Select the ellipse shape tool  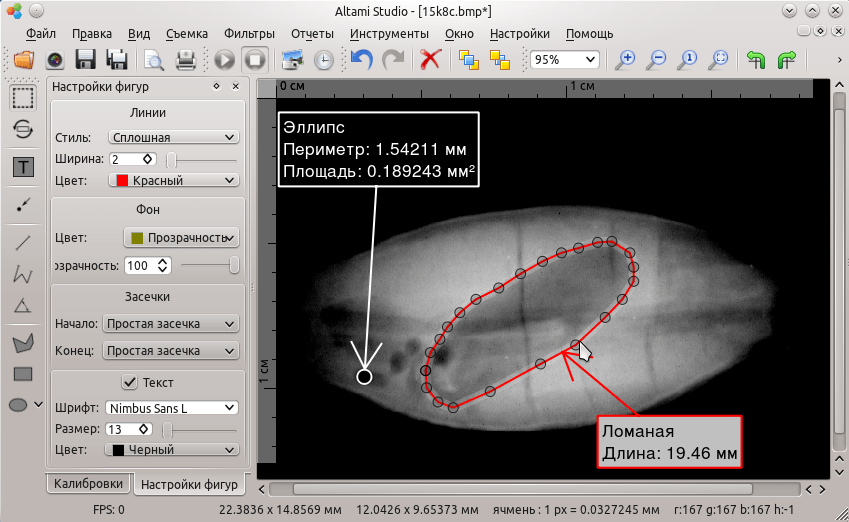[x=18, y=404]
